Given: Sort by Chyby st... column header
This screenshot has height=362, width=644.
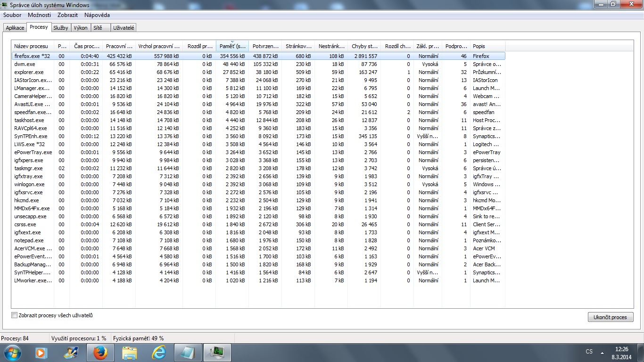Looking at the screenshot, I should coord(364,46).
